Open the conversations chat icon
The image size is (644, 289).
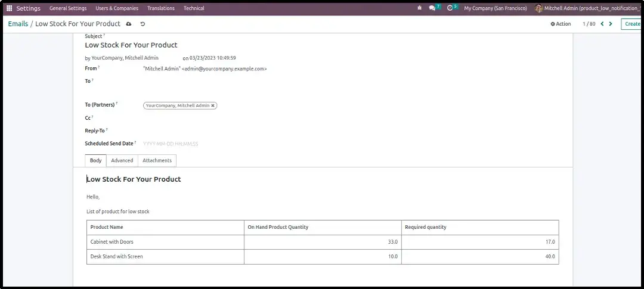432,8
